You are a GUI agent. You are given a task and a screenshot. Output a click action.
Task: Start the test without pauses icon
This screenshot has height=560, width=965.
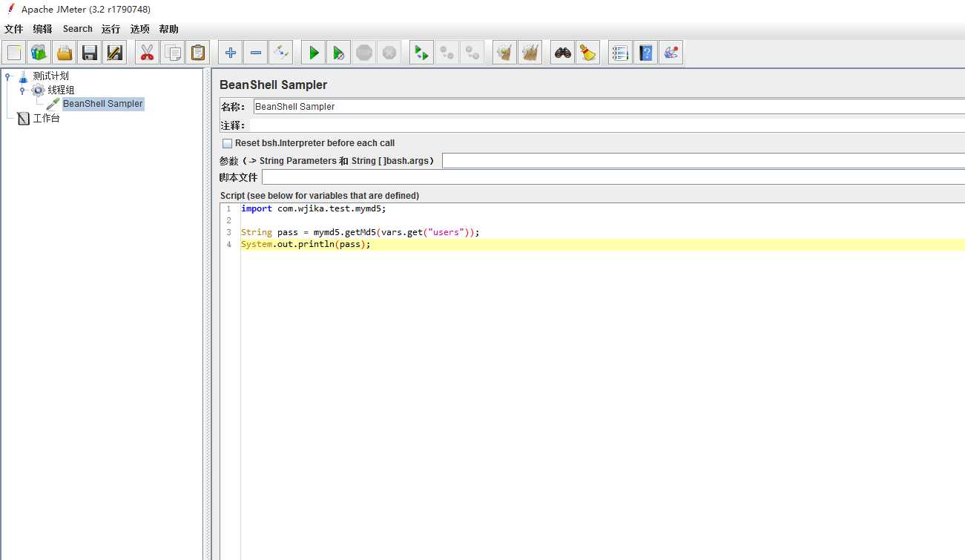tap(338, 53)
